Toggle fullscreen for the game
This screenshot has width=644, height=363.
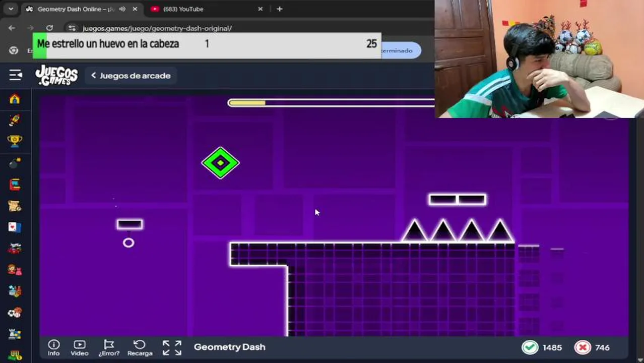pyautogui.click(x=172, y=347)
